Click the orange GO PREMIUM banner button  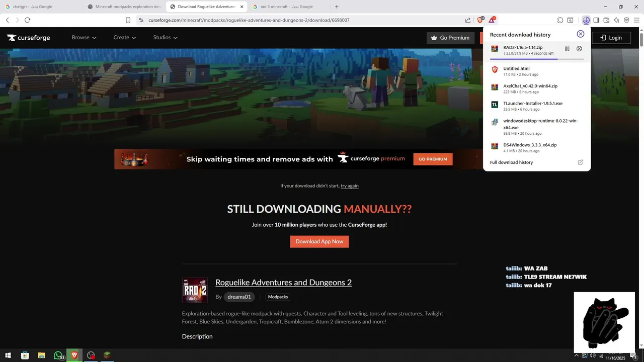pyautogui.click(x=433, y=159)
